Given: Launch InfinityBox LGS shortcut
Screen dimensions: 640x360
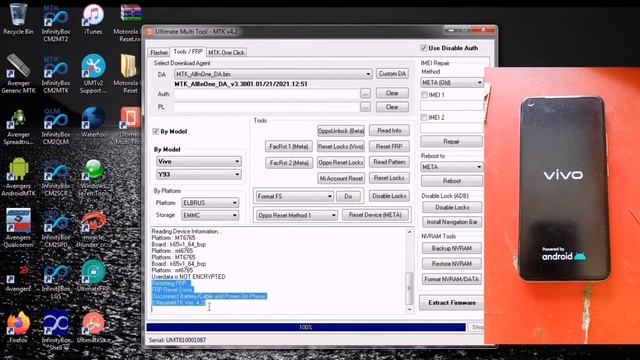Looking at the screenshot, I should pos(56,281).
